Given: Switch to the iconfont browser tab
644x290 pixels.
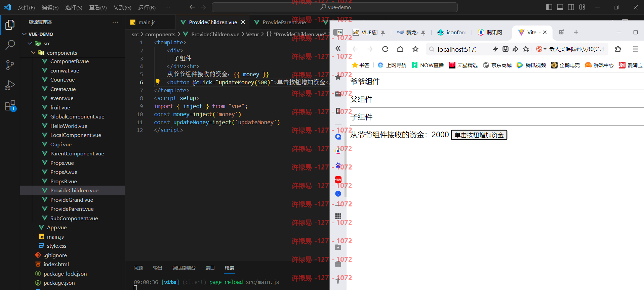Looking at the screenshot, I should (451, 32).
